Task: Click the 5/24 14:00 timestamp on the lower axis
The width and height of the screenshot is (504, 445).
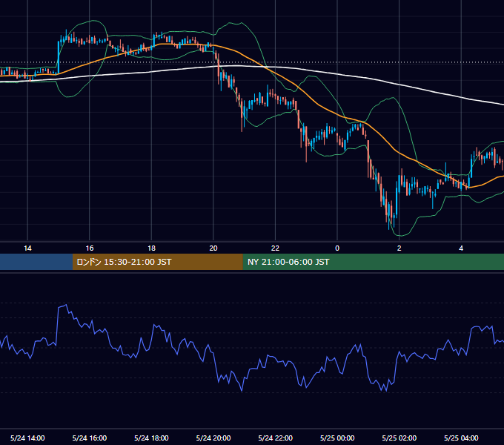Action: pyautogui.click(x=27, y=438)
